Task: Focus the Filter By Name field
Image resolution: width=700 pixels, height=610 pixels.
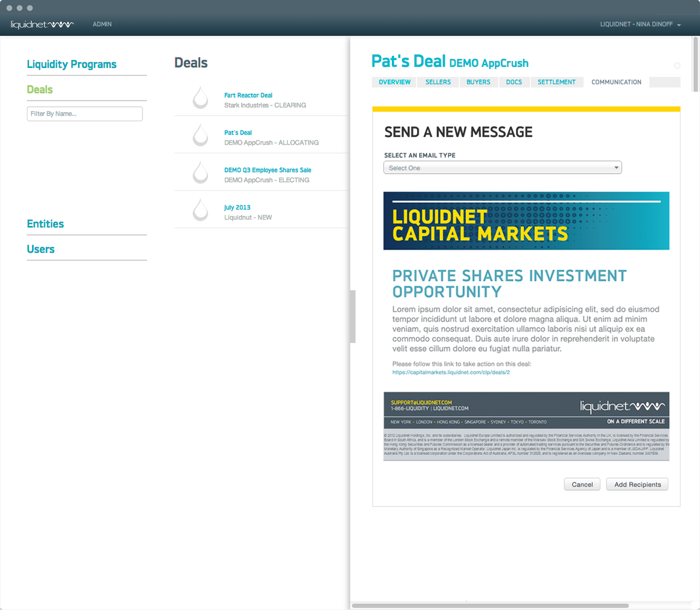Action: (85, 114)
